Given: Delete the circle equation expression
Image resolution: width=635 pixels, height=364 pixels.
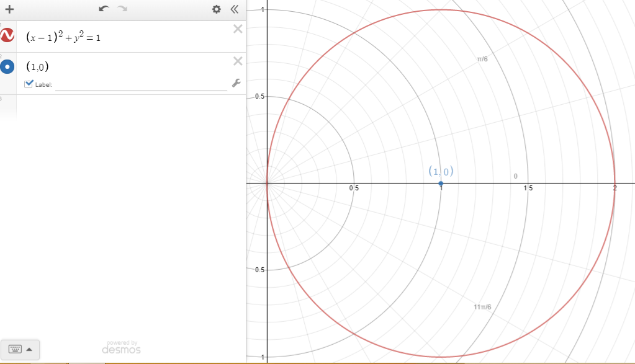Looking at the screenshot, I should click(x=237, y=29).
